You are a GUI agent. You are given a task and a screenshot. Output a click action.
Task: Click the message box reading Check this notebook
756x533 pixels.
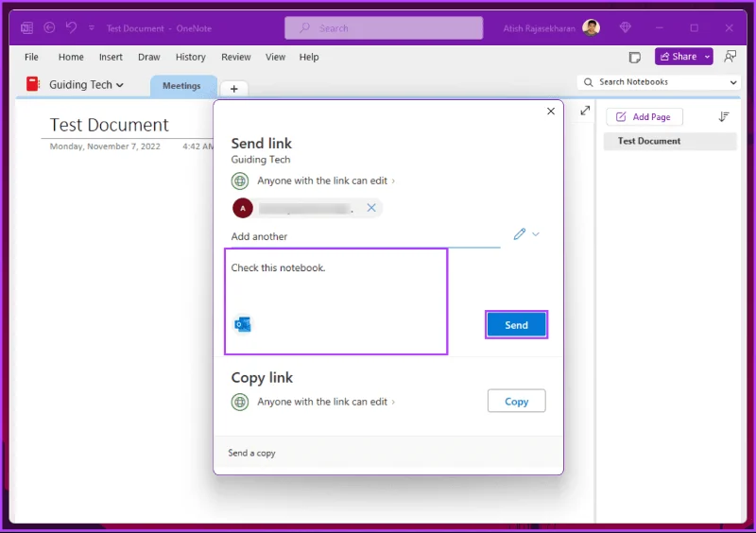pos(336,301)
